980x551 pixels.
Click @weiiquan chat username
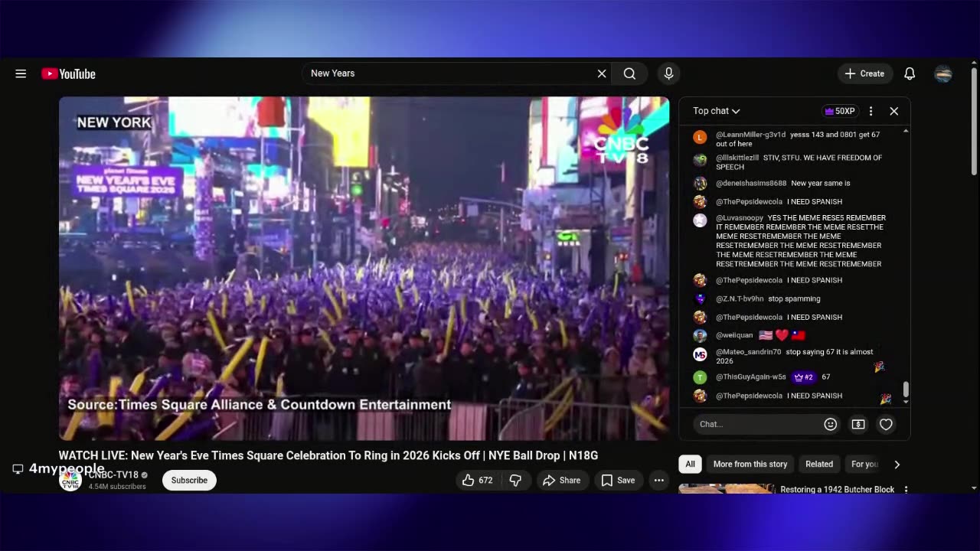click(x=734, y=335)
